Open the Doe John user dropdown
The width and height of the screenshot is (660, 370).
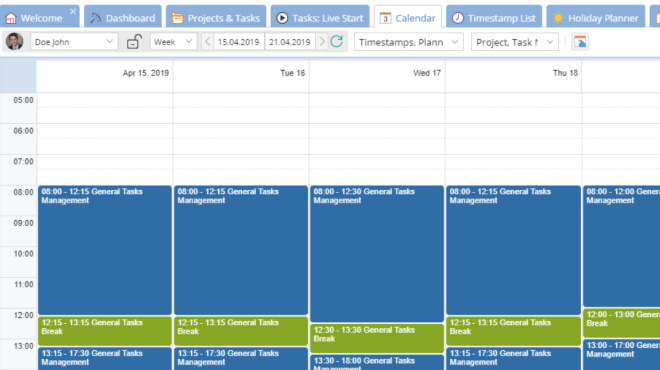click(74, 42)
